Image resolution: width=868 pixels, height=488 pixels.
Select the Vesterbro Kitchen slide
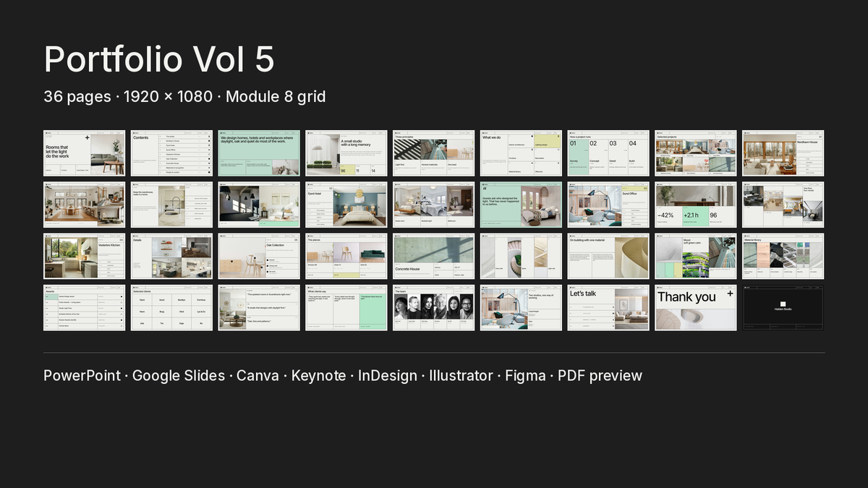click(84, 256)
